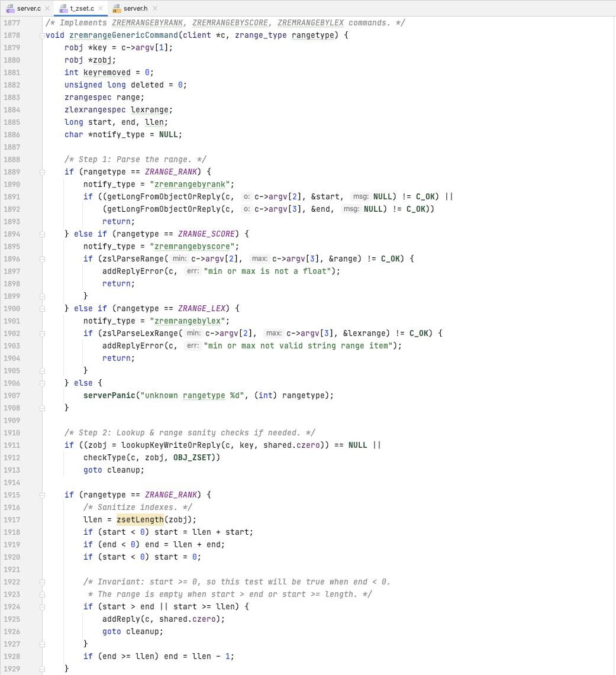Close the server.h tab
Image resolution: width=616 pixels, height=675 pixels.
point(155,8)
